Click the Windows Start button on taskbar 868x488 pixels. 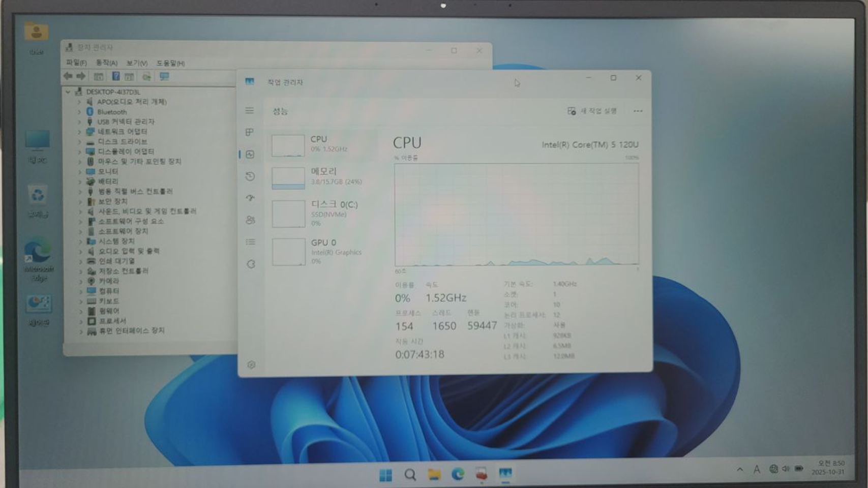[x=385, y=475]
